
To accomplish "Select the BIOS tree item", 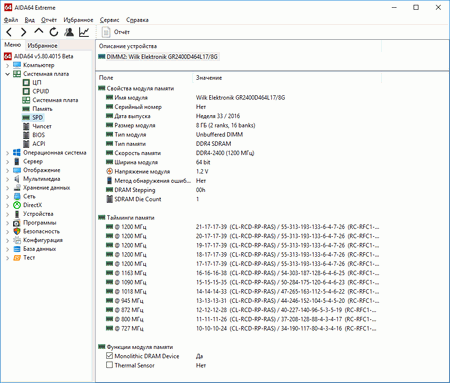I will (x=38, y=135).
